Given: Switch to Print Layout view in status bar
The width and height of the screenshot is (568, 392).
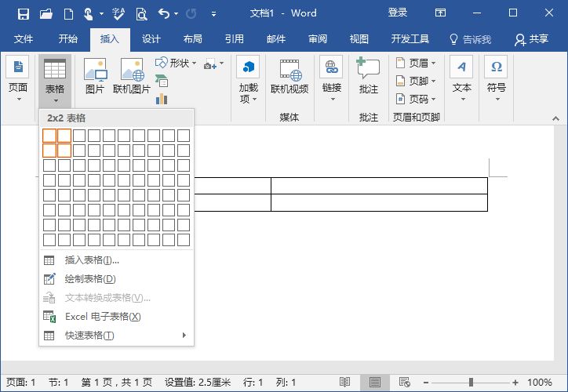Looking at the screenshot, I should click(x=375, y=383).
